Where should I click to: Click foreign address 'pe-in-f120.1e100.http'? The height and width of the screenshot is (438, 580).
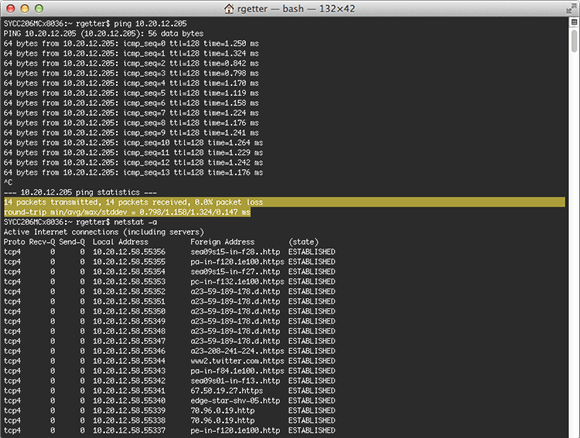click(235, 431)
